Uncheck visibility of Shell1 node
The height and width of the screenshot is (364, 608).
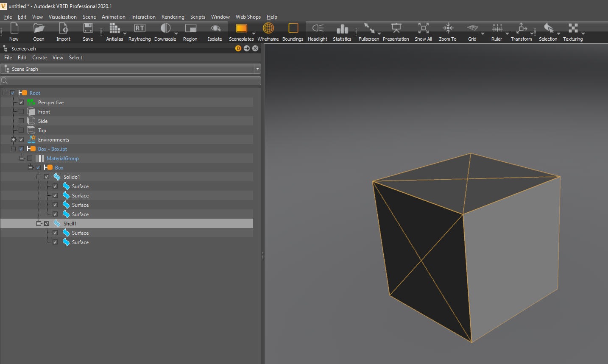click(x=47, y=223)
